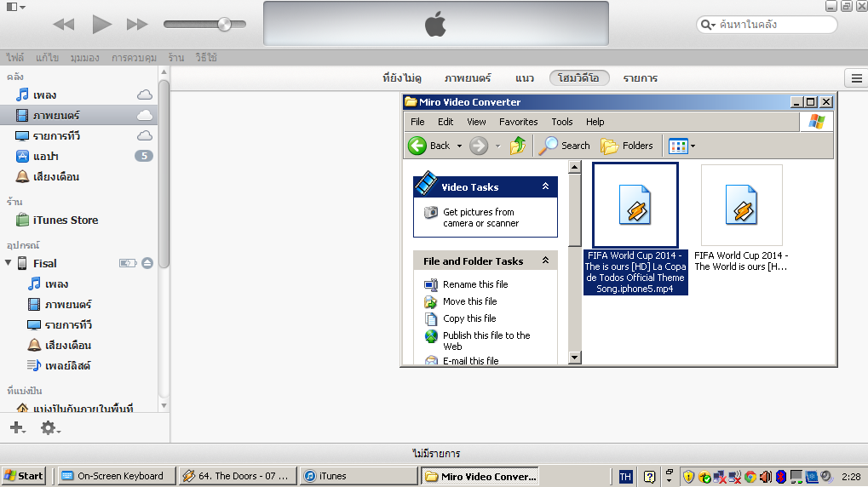The width and height of the screenshot is (868, 487).
Task: Switch to the ภาพยนตร์ tab in the content area
Action: 468,78
